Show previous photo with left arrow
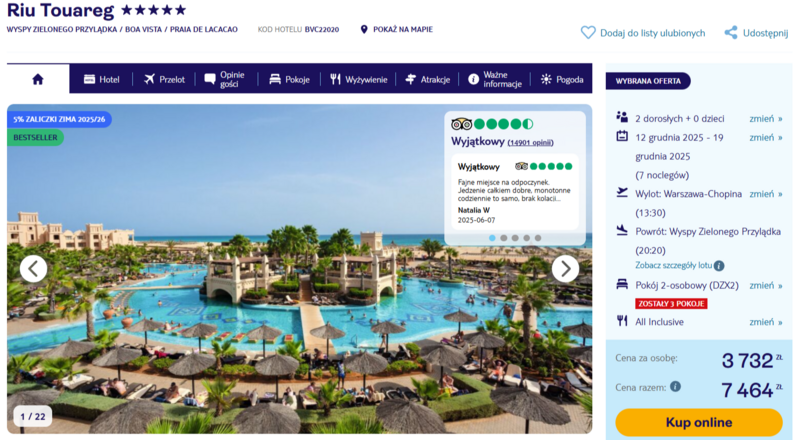800x440 pixels. point(34,268)
